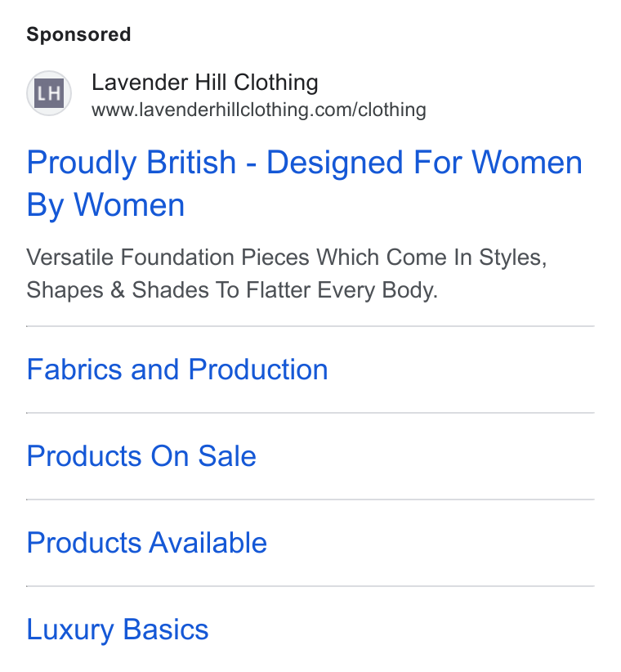
Task: Open the Lavender Hill Clothing advertiser name
Action: pyautogui.click(x=205, y=83)
